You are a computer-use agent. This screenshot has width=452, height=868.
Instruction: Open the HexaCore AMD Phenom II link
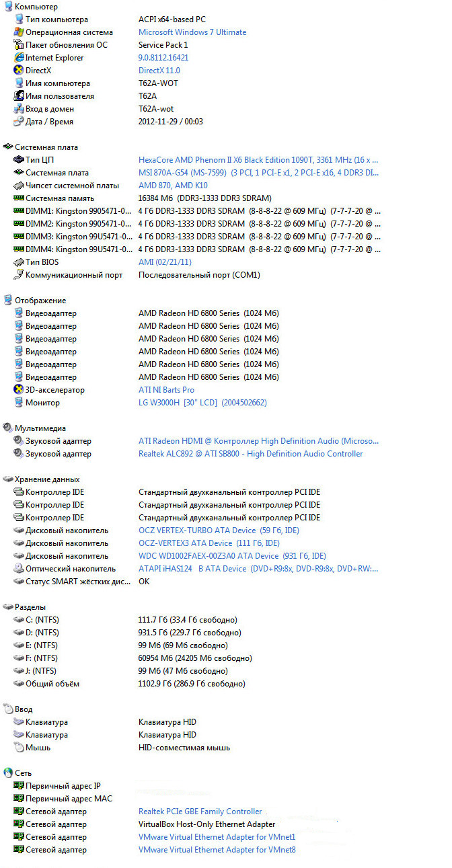tap(258, 160)
